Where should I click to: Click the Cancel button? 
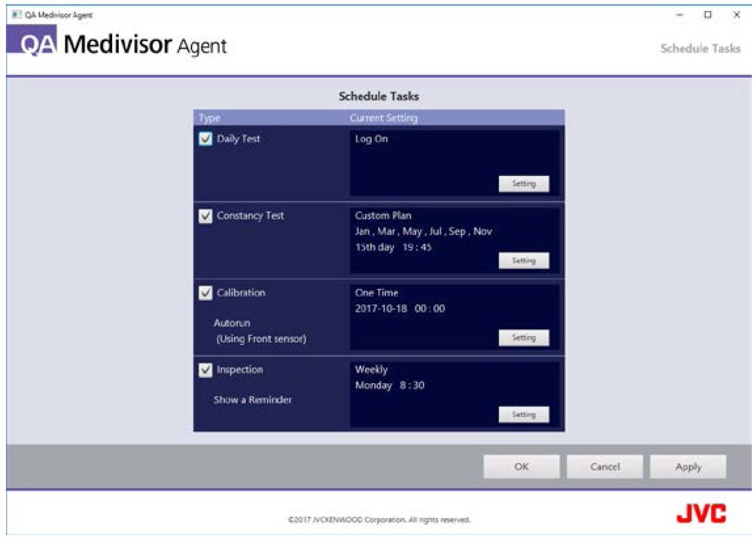tap(604, 467)
